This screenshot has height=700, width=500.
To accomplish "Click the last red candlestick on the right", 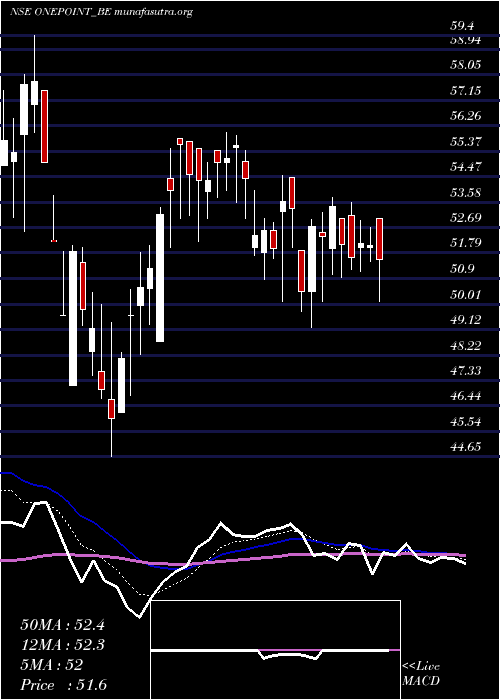I will click(x=379, y=239).
